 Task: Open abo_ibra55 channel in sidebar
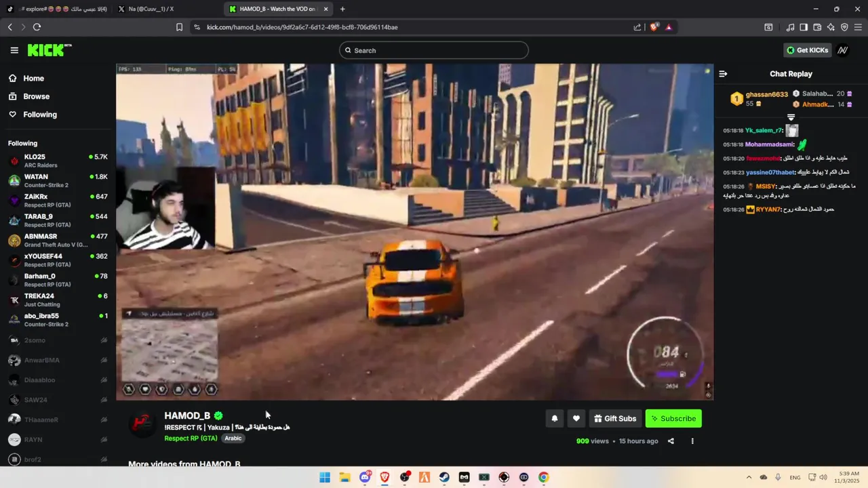click(x=58, y=320)
